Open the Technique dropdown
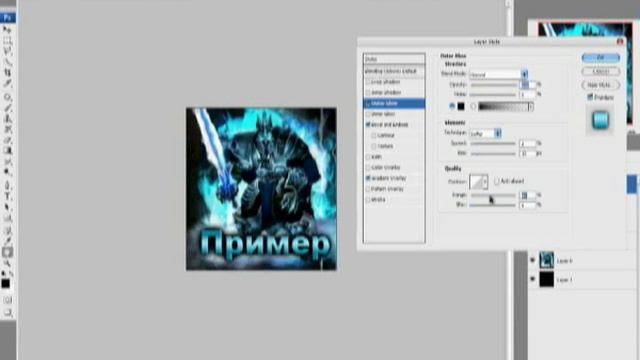 click(x=485, y=133)
